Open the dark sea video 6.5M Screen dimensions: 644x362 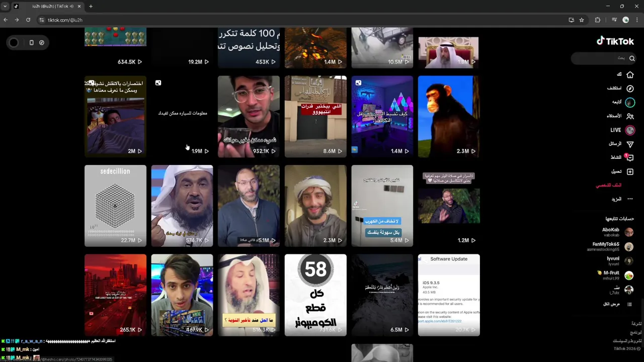(382, 295)
